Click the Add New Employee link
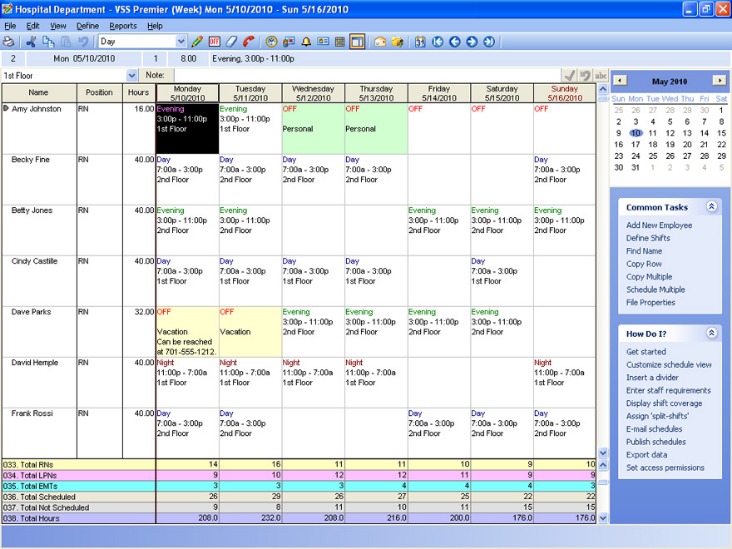Image resolution: width=732 pixels, height=549 pixels. point(659,225)
